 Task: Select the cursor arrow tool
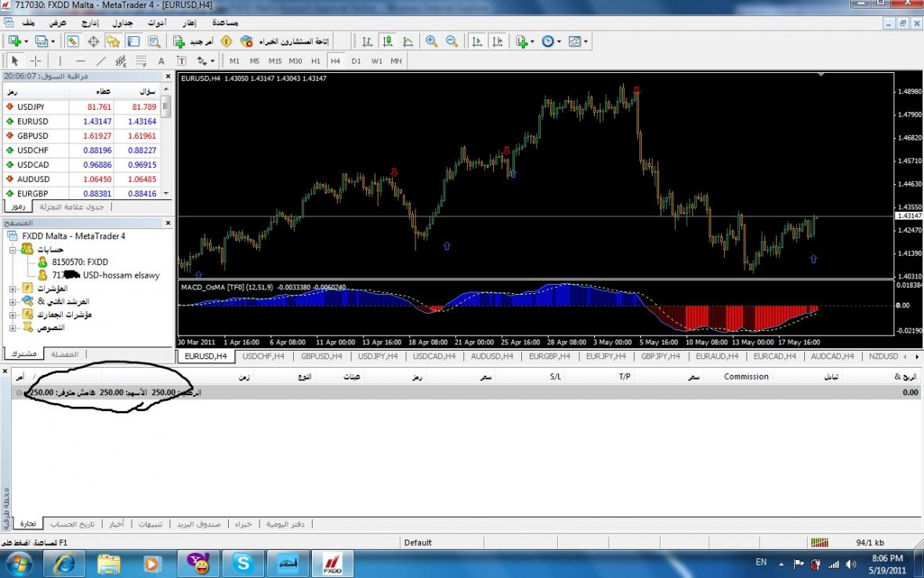(x=15, y=60)
